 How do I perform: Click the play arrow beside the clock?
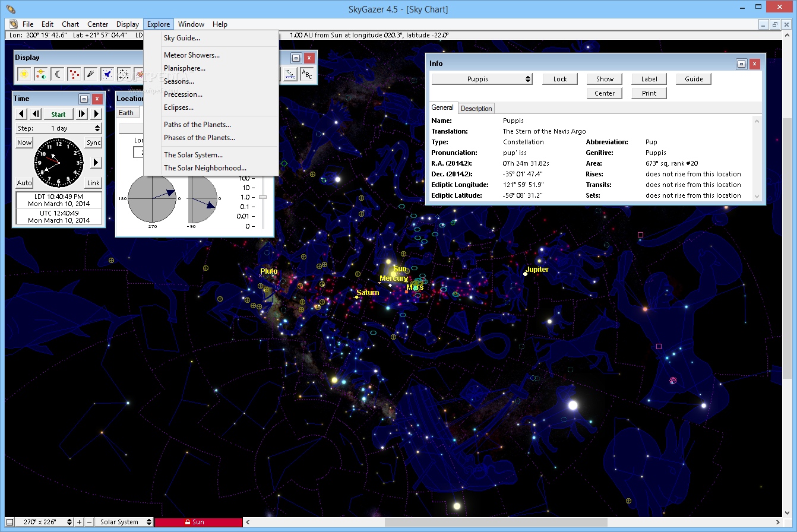click(96, 162)
